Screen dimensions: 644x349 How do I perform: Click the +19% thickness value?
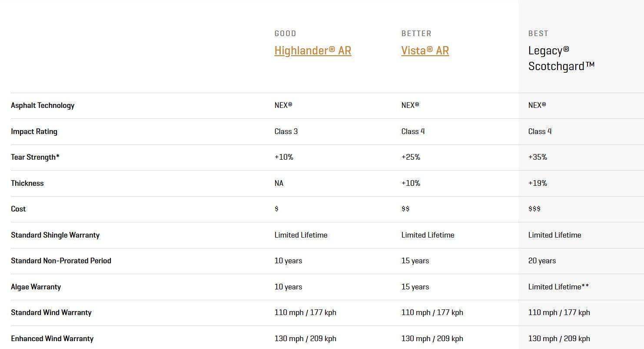coord(538,183)
